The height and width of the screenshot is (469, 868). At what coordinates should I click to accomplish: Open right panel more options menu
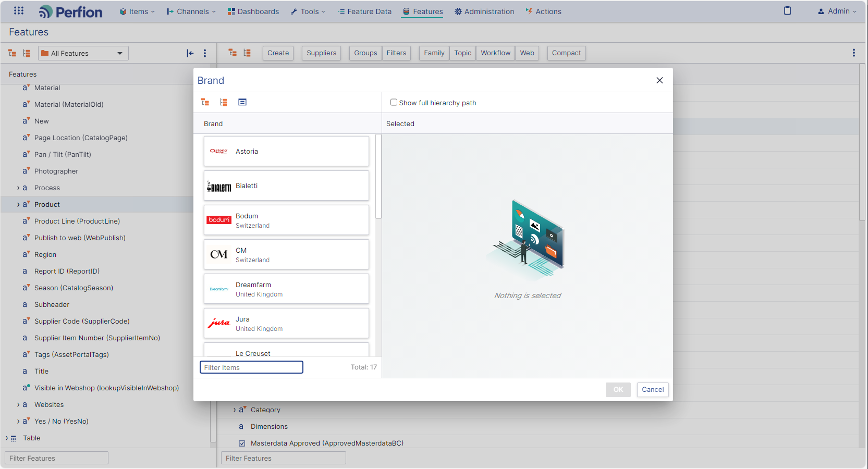click(x=853, y=53)
